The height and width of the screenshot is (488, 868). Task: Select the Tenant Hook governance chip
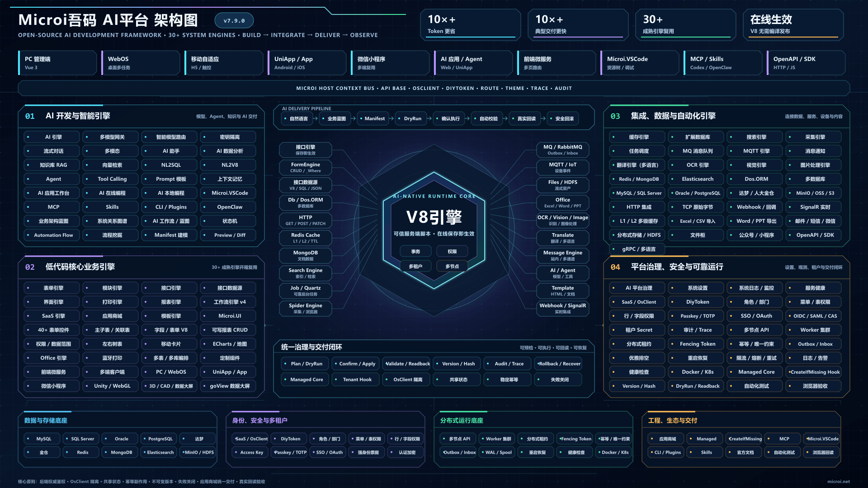pos(355,380)
